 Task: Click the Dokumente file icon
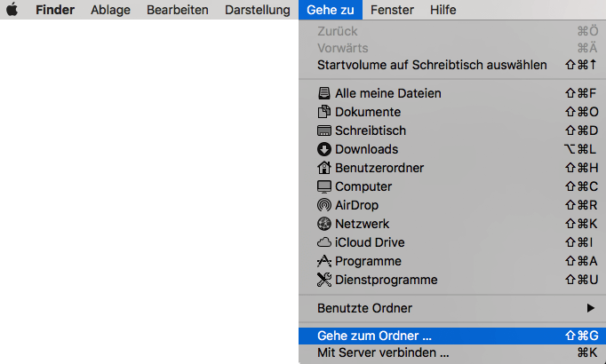(x=324, y=112)
